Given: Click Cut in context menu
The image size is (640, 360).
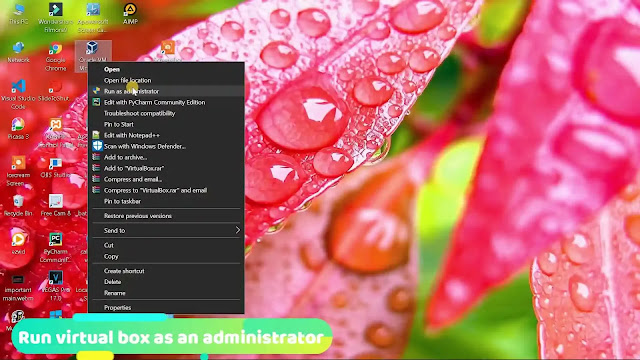Looking at the screenshot, I should click(166, 245).
